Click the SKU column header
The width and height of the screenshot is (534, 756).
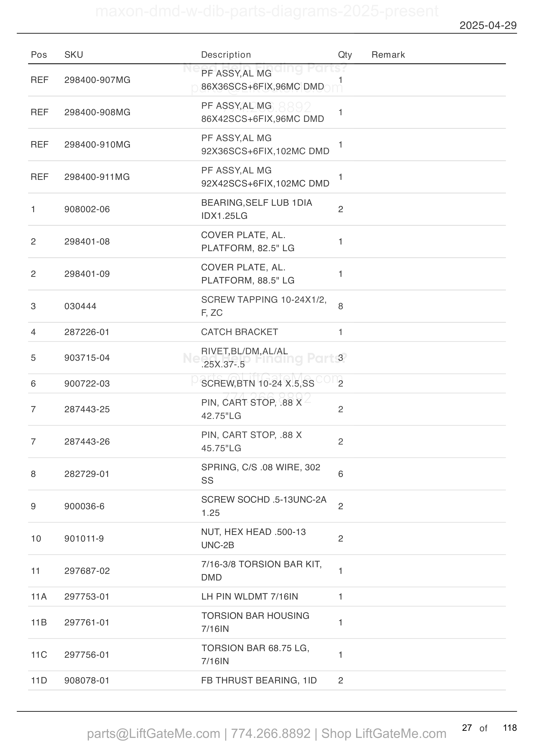click(74, 55)
